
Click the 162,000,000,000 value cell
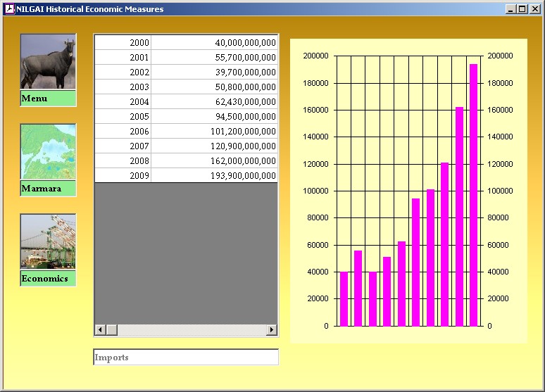(215, 161)
